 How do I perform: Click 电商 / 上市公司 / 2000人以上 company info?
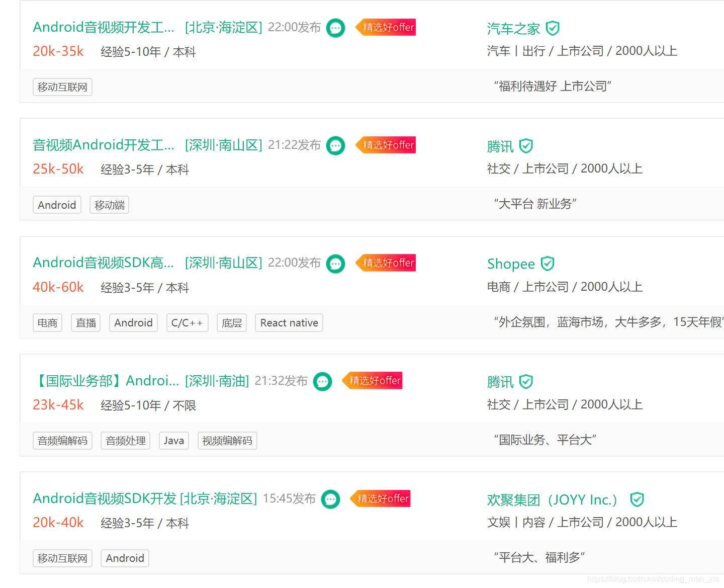[565, 287]
